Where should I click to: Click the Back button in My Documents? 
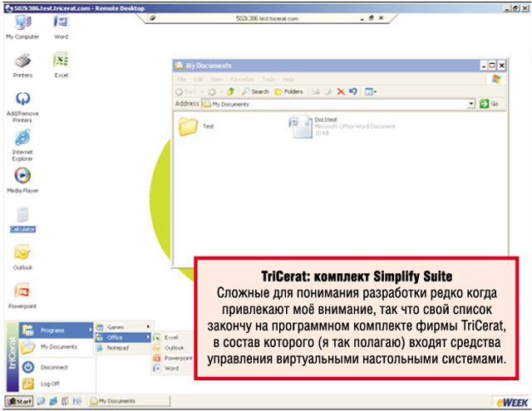point(186,91)
